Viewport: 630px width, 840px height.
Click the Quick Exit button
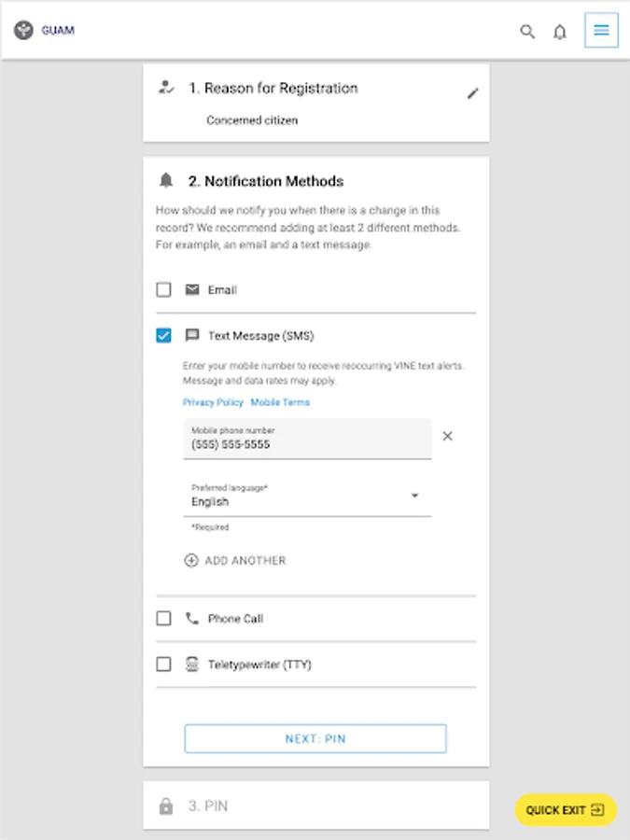pos(566,810)
